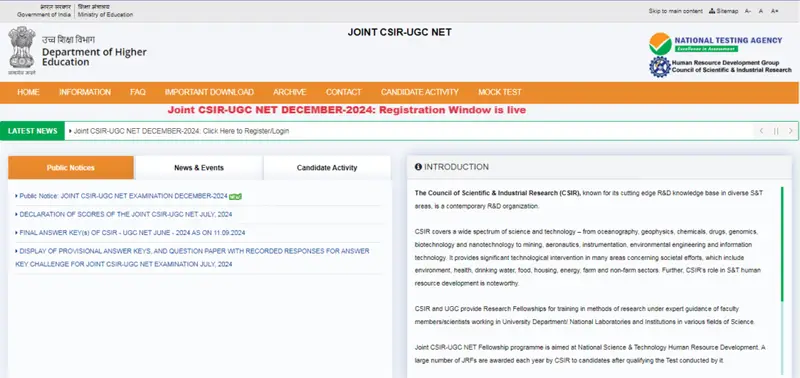Decrease font size with A- button
This screenshot has width=800, height=378.
click(x=747, y=11)
